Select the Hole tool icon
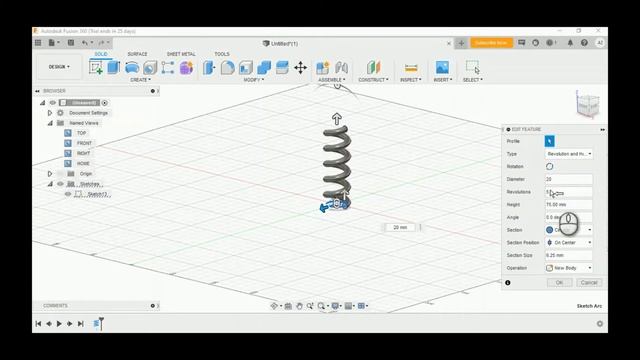 coord(150,67)
